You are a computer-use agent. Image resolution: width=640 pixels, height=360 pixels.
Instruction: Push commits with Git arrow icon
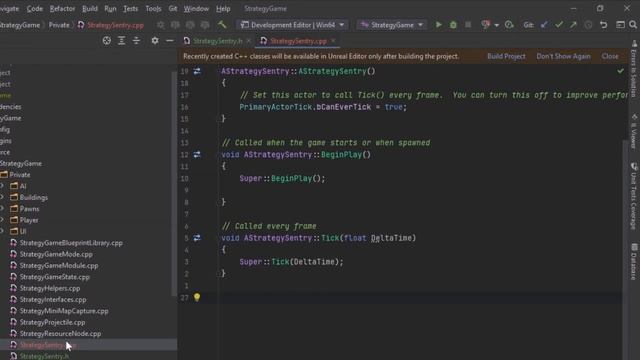tap(573, 25)
